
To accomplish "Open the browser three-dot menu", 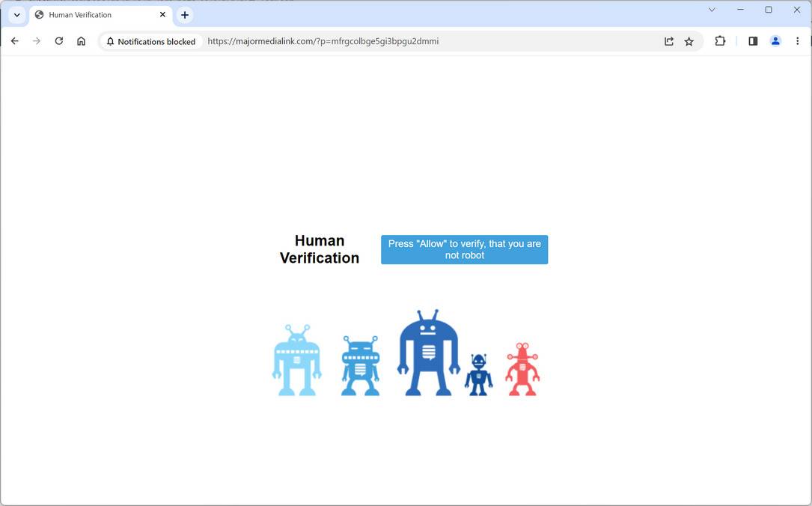I will point(798,41).
